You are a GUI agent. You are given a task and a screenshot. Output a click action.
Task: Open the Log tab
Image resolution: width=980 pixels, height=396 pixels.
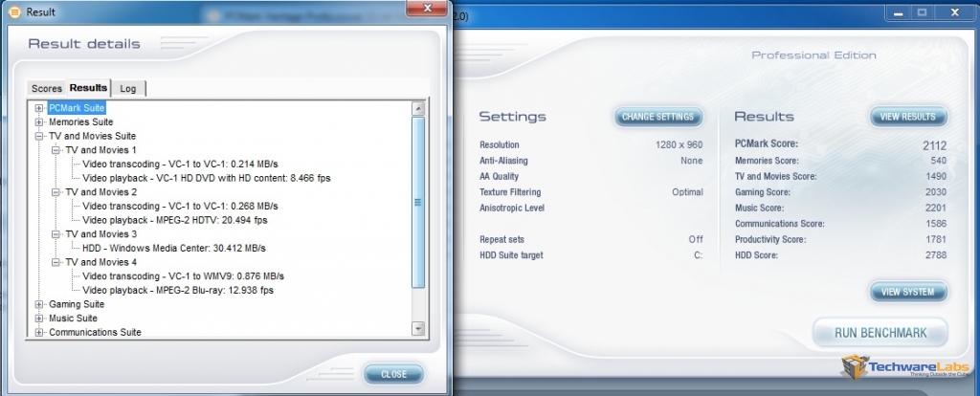(x=128, y=89)
